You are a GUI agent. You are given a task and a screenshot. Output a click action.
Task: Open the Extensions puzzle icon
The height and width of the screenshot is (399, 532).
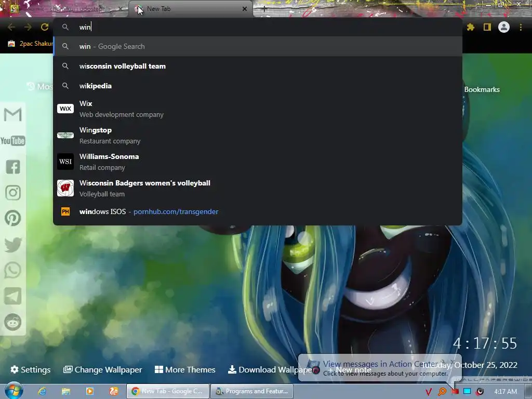[470, 27]
